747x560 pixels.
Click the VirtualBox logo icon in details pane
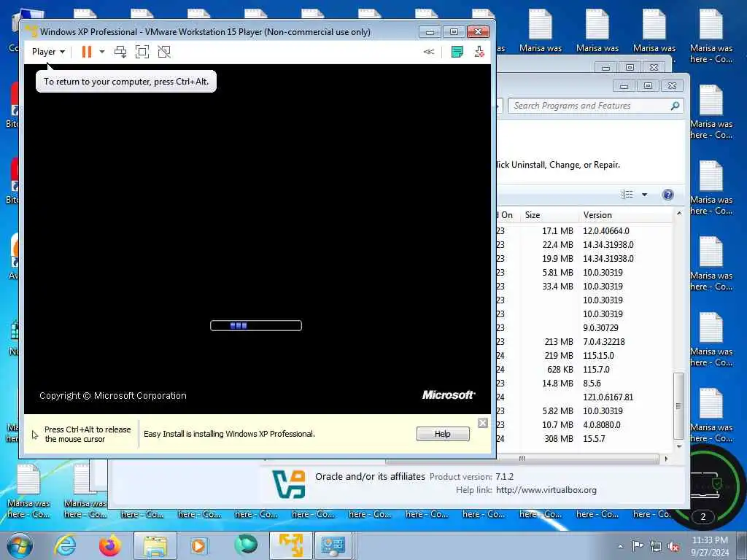289,484
